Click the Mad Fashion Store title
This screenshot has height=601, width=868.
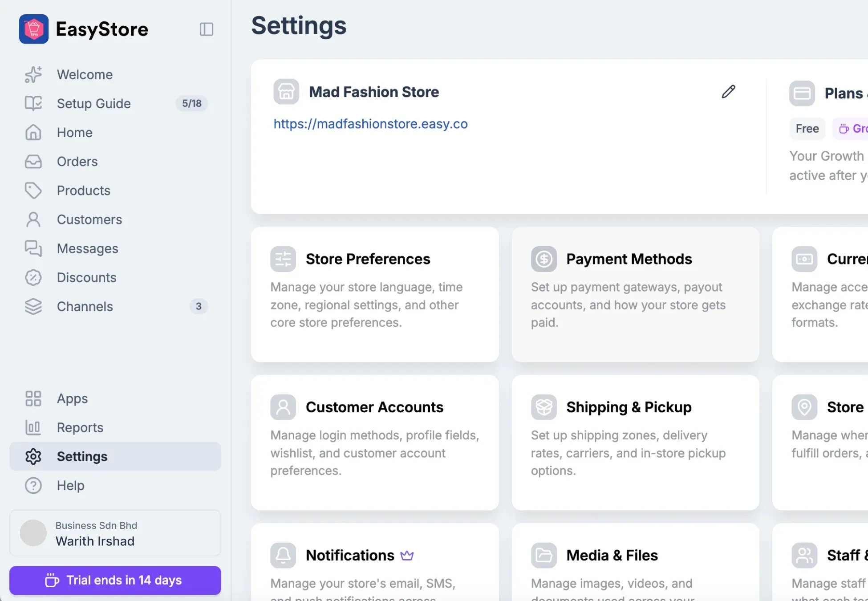point(374,92)
